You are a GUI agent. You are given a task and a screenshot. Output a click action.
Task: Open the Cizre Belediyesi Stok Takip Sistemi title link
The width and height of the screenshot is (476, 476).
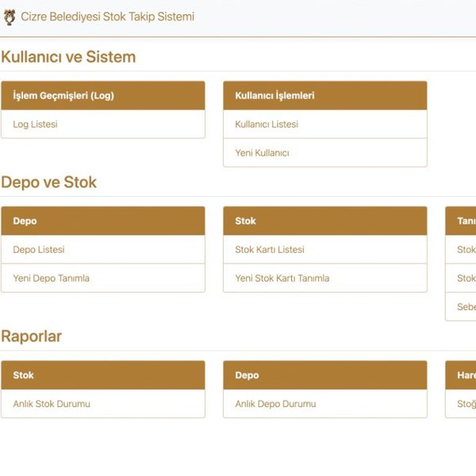coord(107,17)
